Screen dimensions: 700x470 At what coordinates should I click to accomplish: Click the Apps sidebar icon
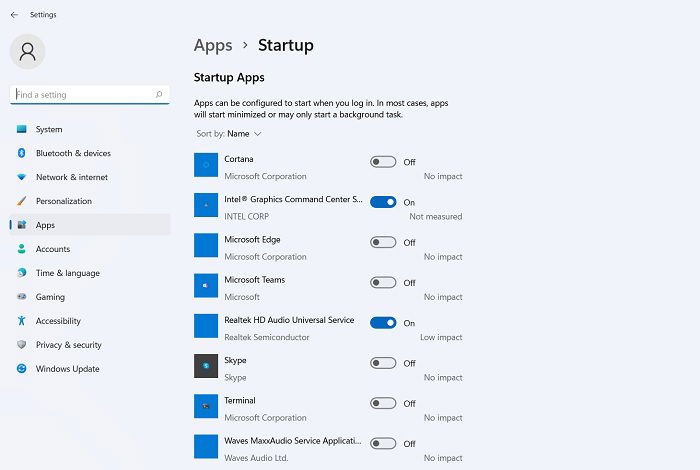21,225
